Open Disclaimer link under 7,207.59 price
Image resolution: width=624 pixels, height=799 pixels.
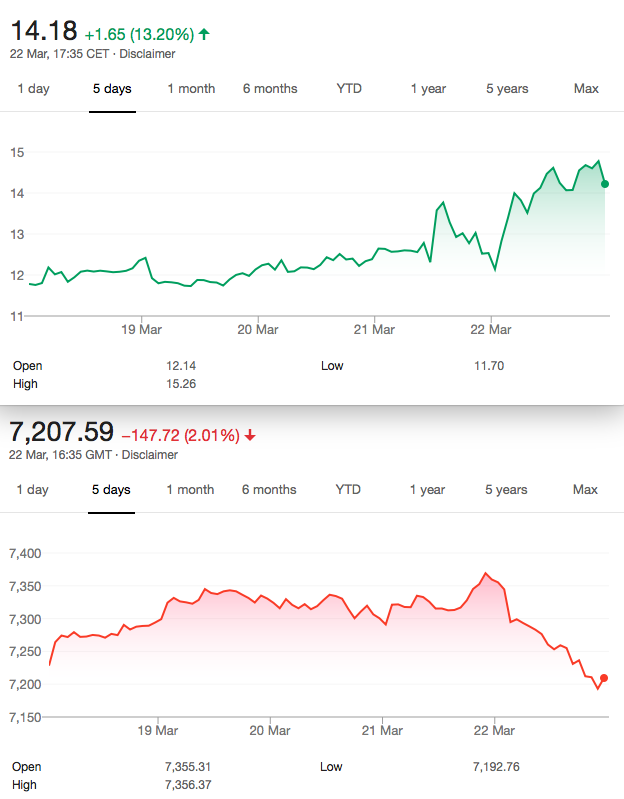click(x=150, y=455)
